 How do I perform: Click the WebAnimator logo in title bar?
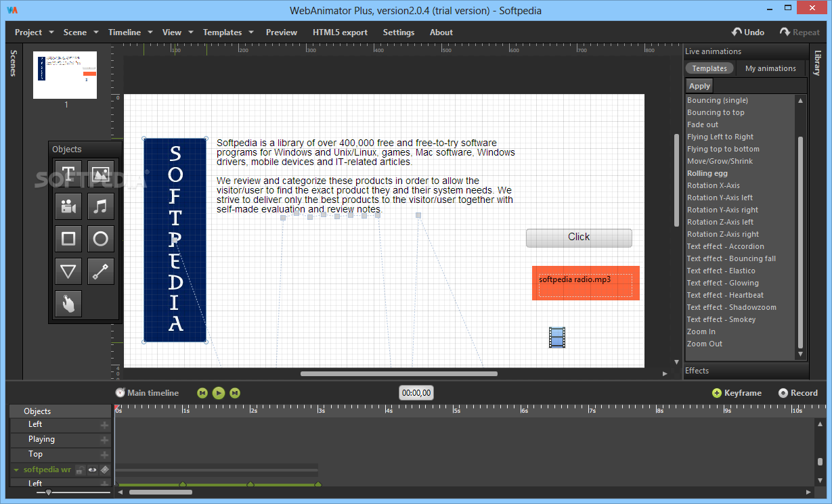pyautogui.click(x=12, y=10)
